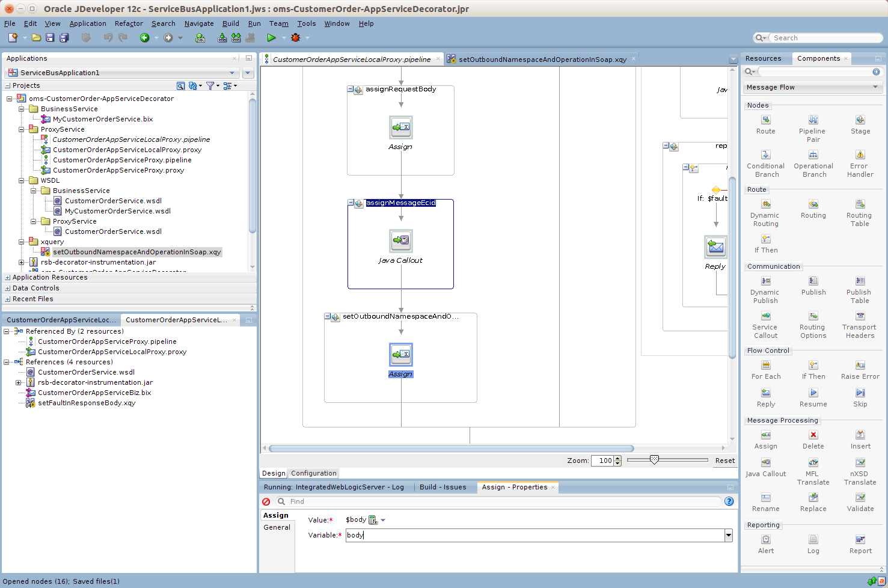
Task: Select the Raise Error component icon
Action: click(860, 366)
